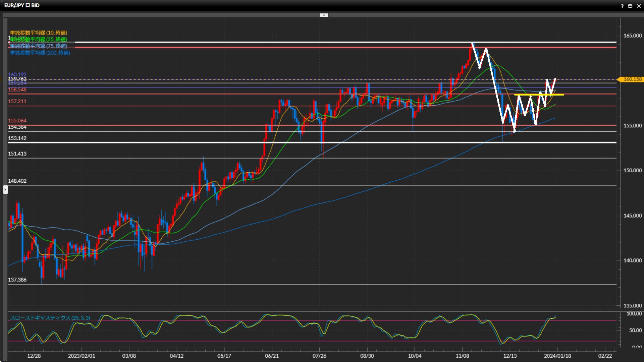This screenshot has width=644, height=362.
Task: Select the 158.548 red resistance line label
Action: point(17,89)
